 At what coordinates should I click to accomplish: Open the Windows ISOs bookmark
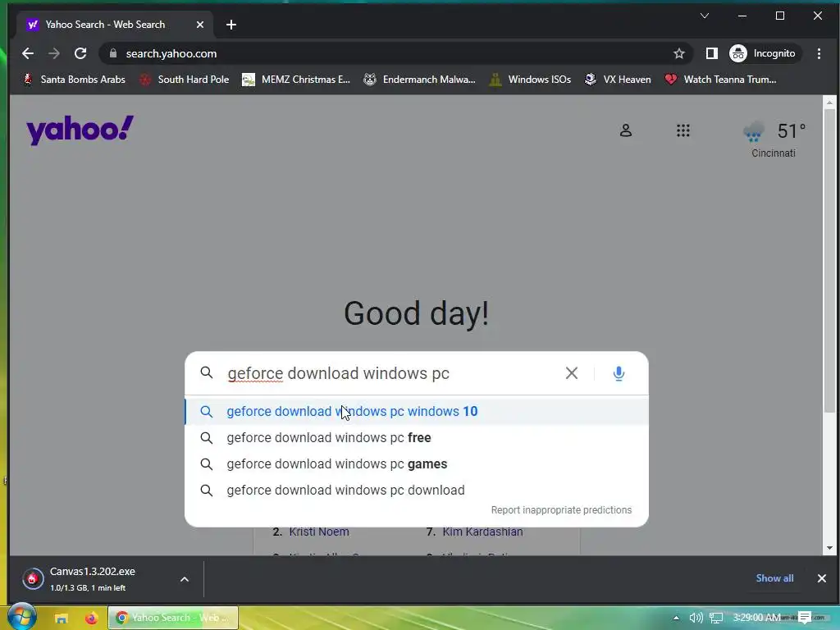(530, 80)
